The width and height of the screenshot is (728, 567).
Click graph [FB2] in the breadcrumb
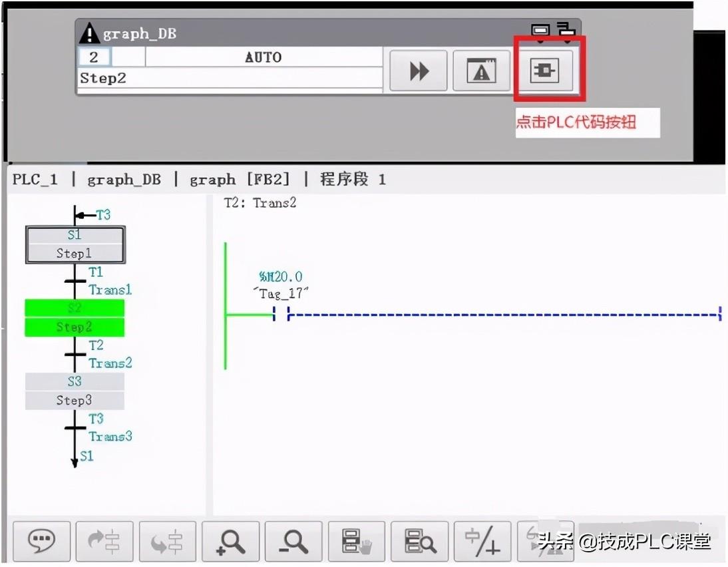pyautogui.click(x=240, y=180)
